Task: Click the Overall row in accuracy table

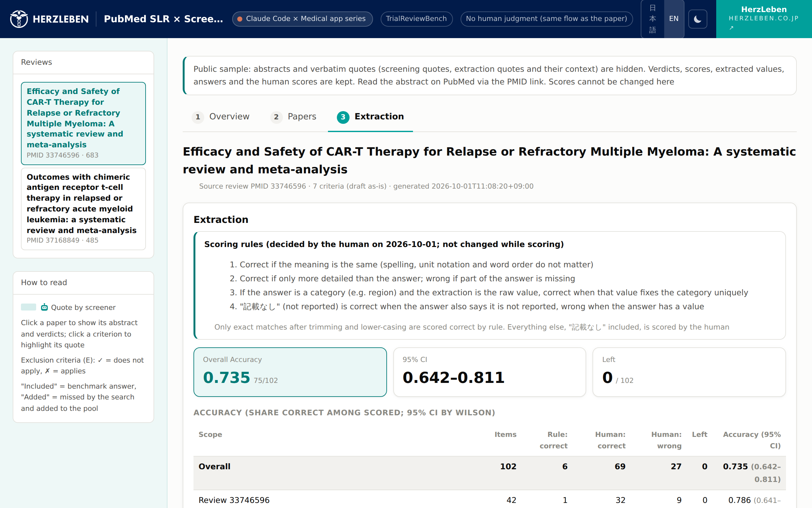Action: (489, 473)
